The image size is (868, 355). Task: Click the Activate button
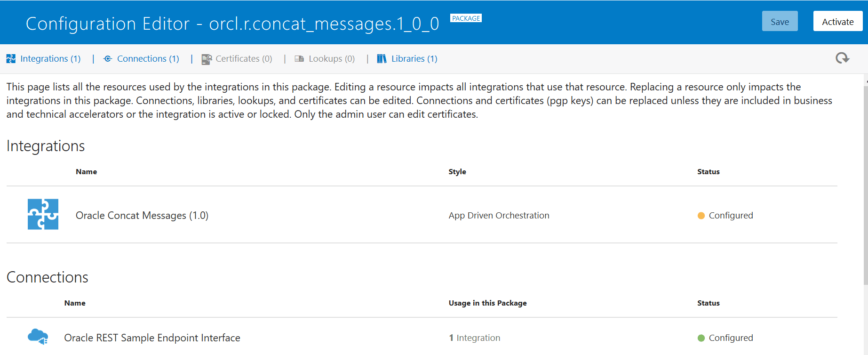pos(837,21)
